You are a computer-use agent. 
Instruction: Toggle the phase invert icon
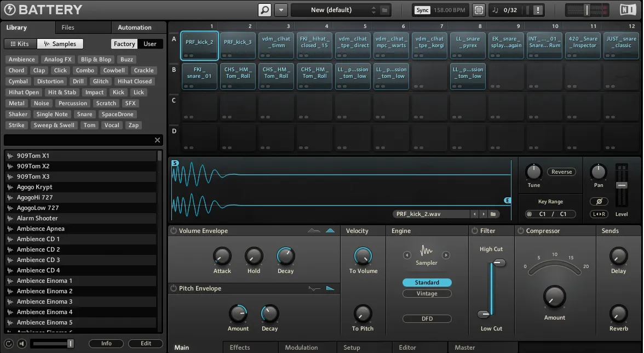click(x=599, y=201)
